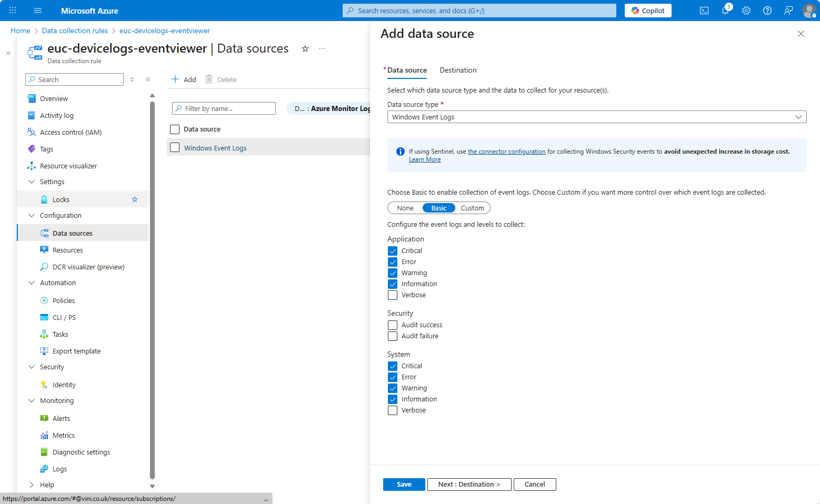
Task: Collapse the sidebar menu with double chevron
Action: pos(148,79)
